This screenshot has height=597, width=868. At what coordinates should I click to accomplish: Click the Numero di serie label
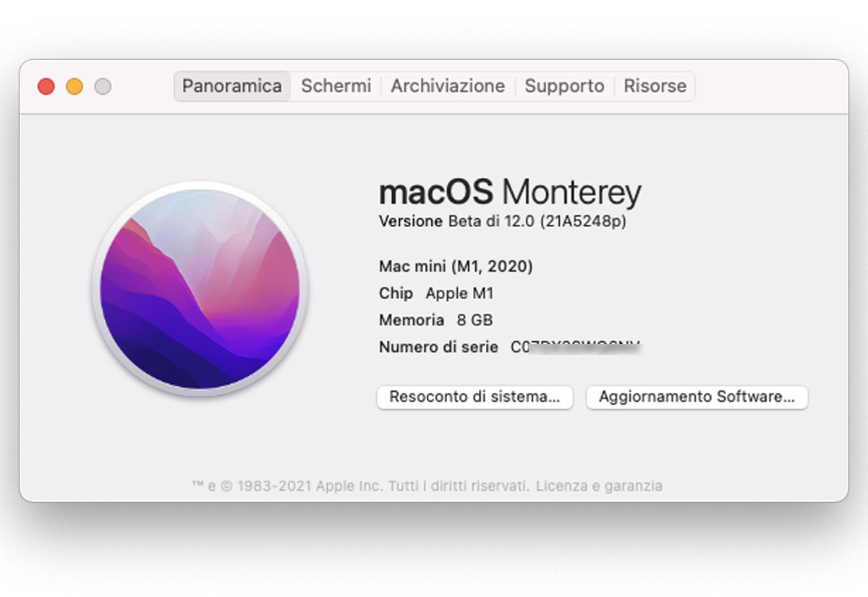coord(438,347)
